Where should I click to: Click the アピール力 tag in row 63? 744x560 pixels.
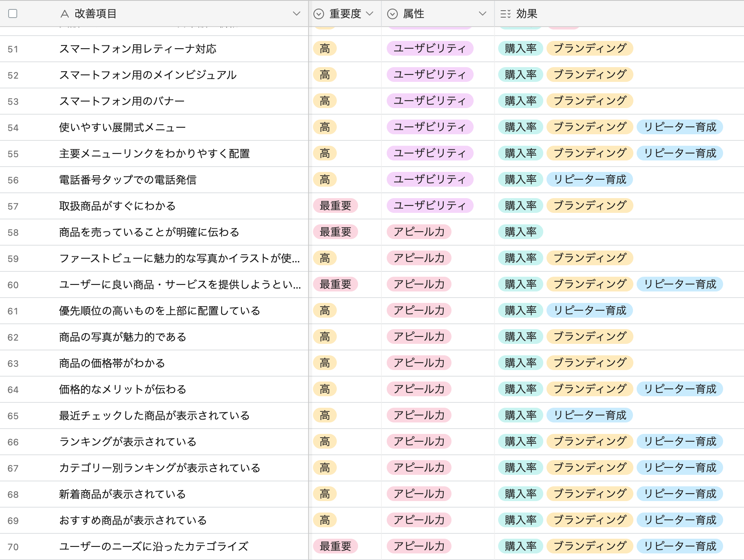point(419,363)
